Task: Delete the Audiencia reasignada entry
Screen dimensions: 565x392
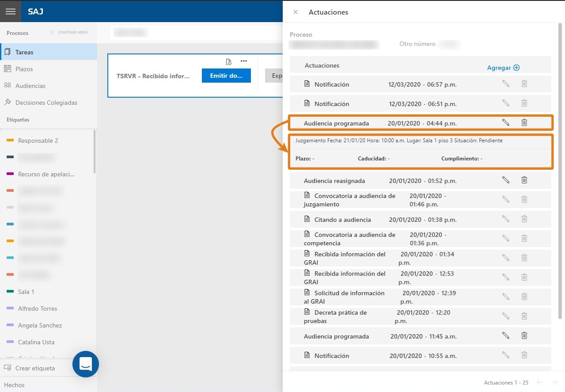Action: pyautogui.click(x=524, y=180)
